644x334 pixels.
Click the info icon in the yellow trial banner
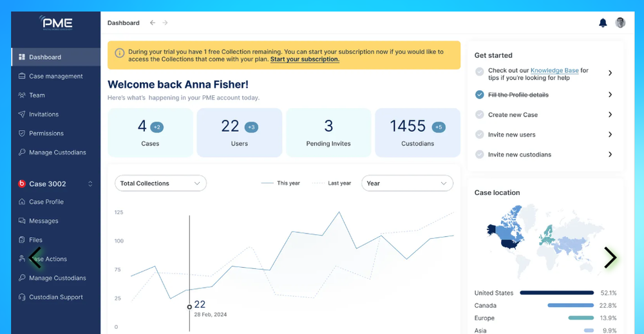(x=120, y=53)
